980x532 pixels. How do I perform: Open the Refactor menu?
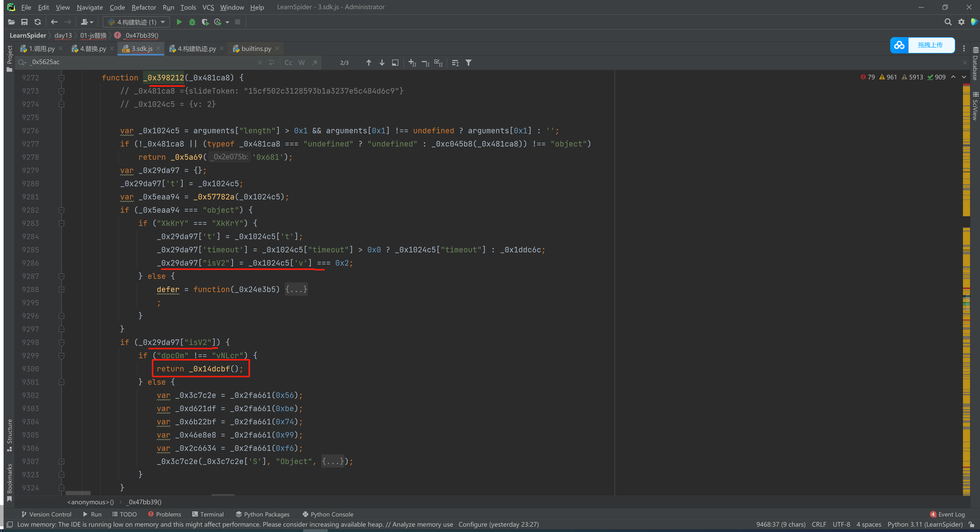pyautogui.click(x=144, y=7)
